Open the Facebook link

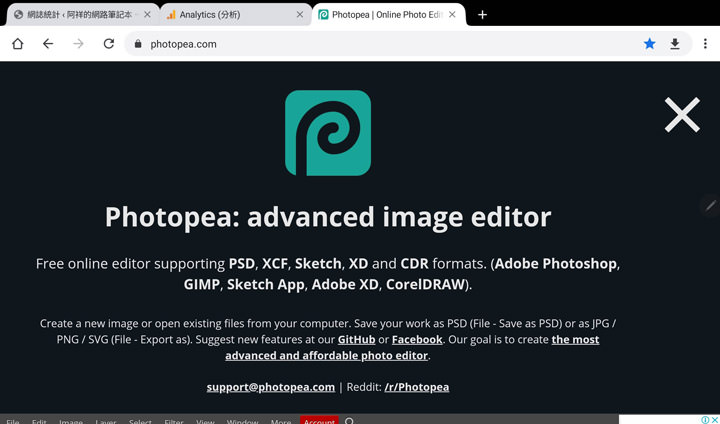point(417,339)
